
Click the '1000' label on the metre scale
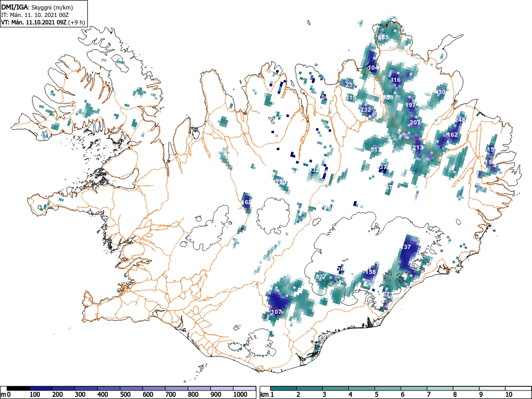pos(240,395)
